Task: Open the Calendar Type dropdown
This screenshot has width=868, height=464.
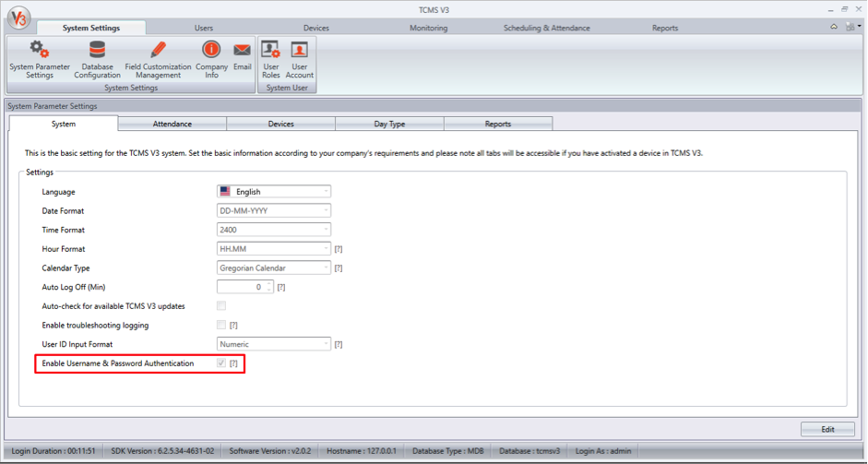Action: click(274, 268)
